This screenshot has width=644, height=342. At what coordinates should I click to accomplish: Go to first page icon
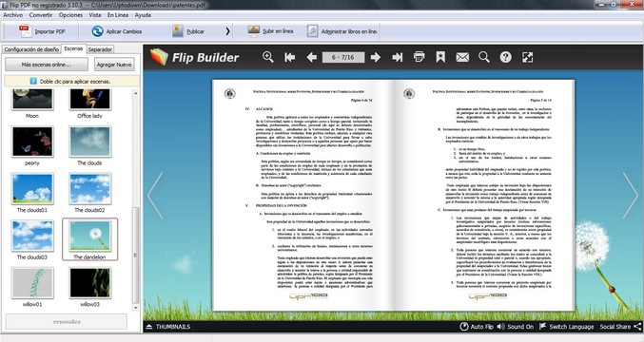click(289, 57)
